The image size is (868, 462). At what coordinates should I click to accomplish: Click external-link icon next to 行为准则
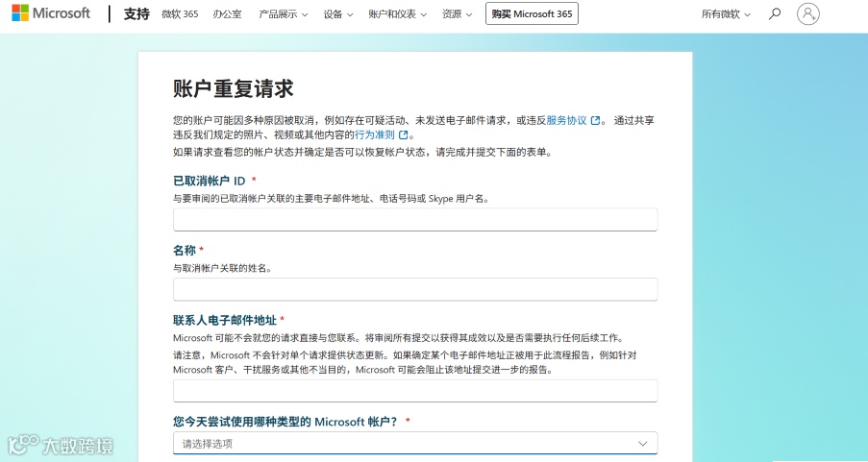tap(404, 134)
